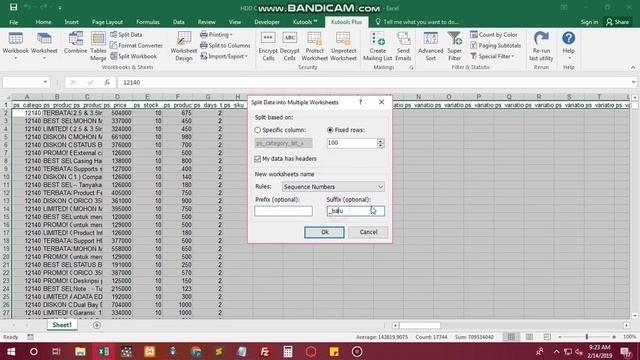Switch to the Formulas tab
Viewport: 640px width, 360px height.
(148, 22)
